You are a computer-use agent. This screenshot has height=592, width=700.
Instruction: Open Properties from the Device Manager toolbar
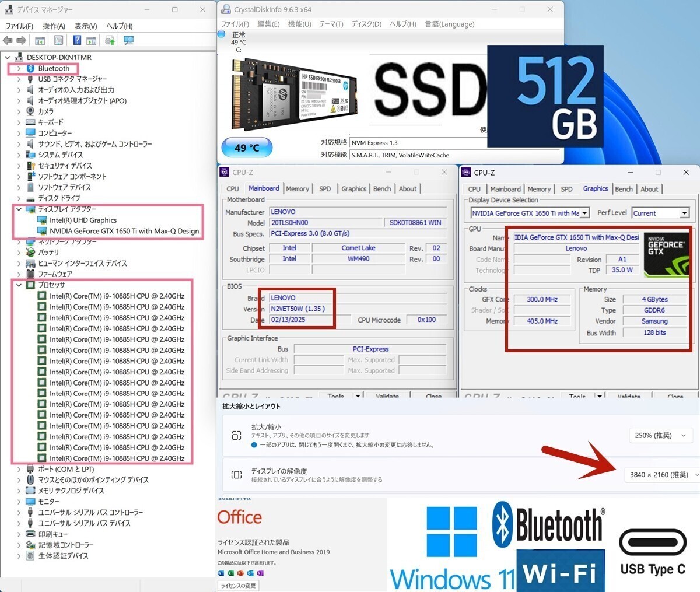58,40
